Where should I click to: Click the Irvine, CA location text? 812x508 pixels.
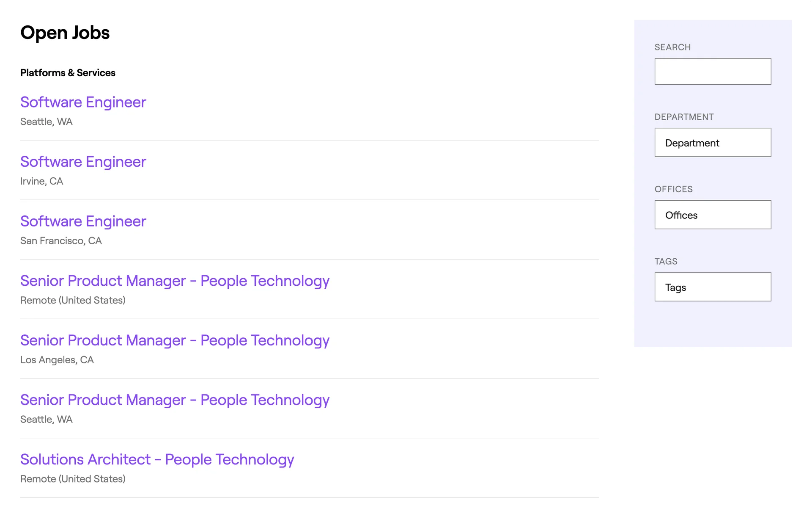(x=41, y=181)
